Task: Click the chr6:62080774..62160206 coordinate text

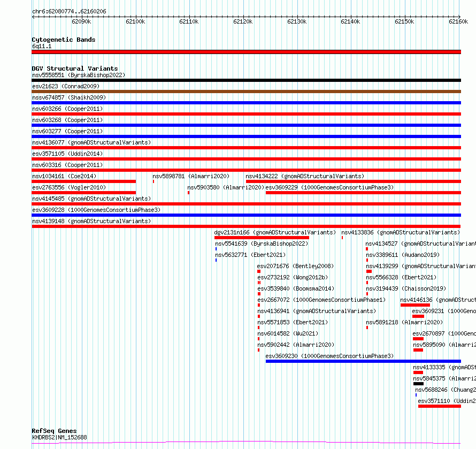Action: click(69, 12)
